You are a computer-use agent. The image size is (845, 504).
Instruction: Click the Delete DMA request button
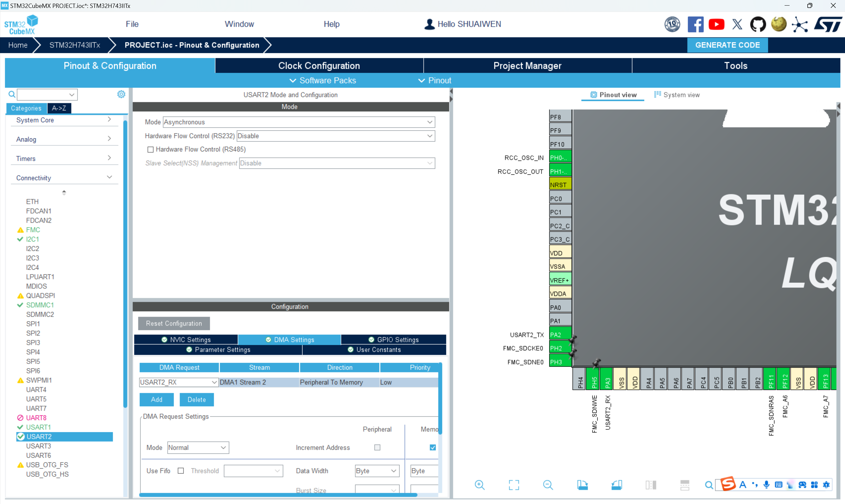pyautogui.click(x=196, y=399)
